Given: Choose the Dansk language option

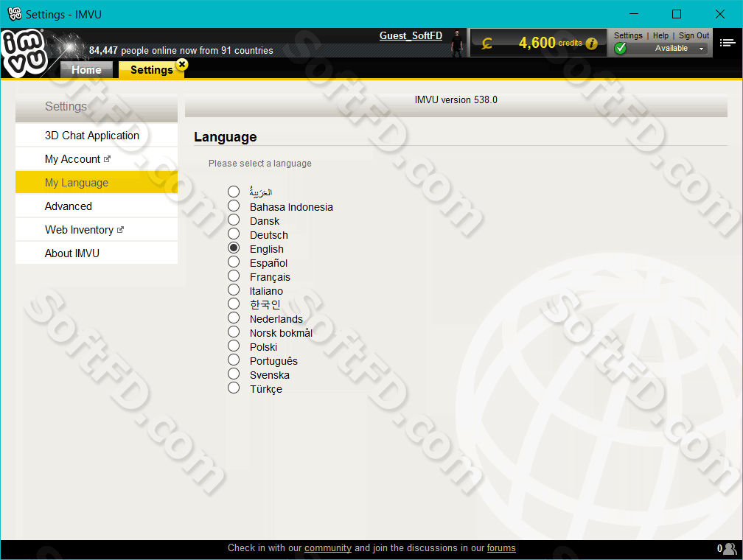Looking at the screenshot, I should point(234,220).
